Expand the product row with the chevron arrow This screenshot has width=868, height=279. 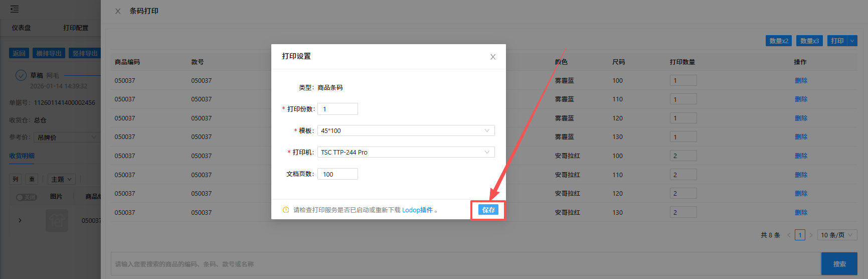[20, 220]
